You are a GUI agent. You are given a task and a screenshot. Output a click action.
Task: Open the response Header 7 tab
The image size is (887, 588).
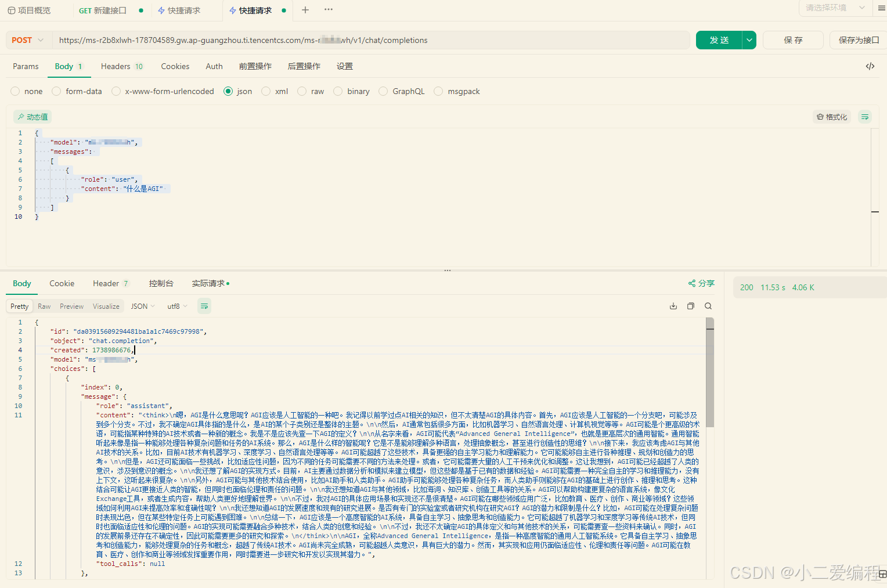111,283
